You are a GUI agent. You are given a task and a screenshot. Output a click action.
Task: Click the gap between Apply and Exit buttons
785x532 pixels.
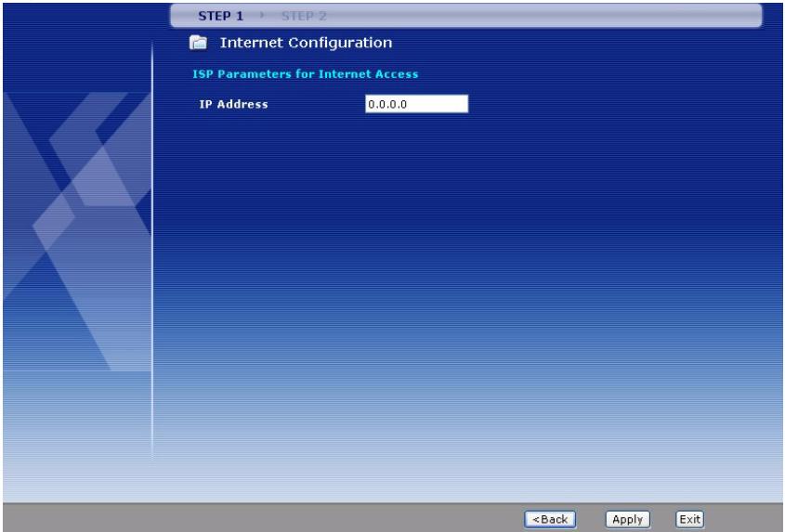click(662, 519)
